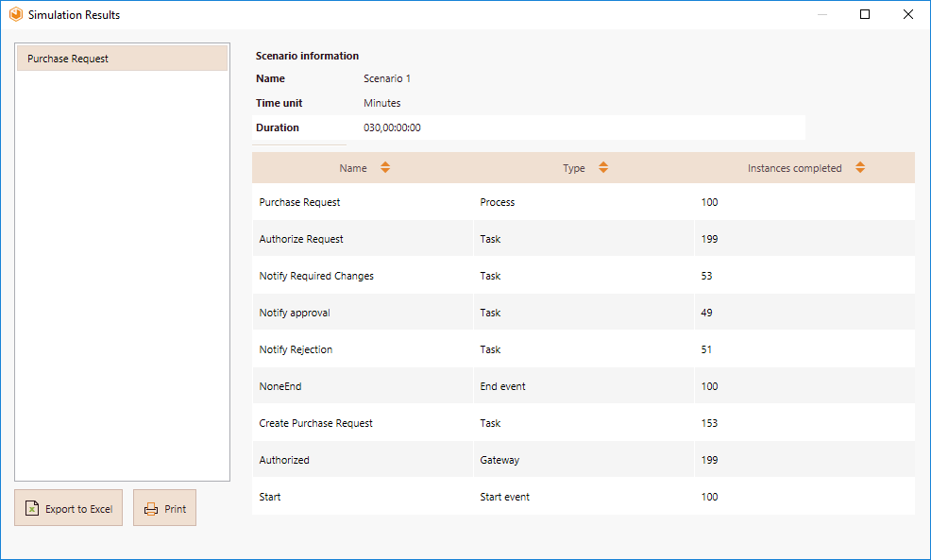The height and width of the screenshot is (560, 931).
Task: Maximize the Simulation Results window
Action: click(x=865, y=14)
